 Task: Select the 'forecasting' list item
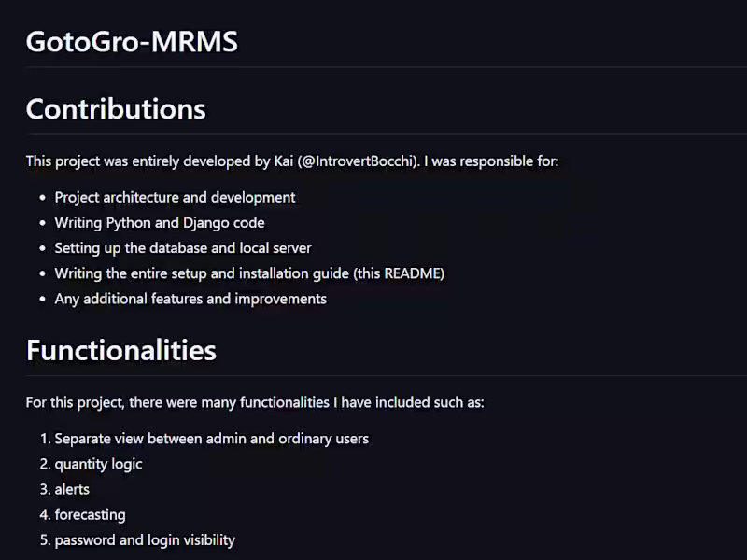pyautogui.click(x=90, y=514)
